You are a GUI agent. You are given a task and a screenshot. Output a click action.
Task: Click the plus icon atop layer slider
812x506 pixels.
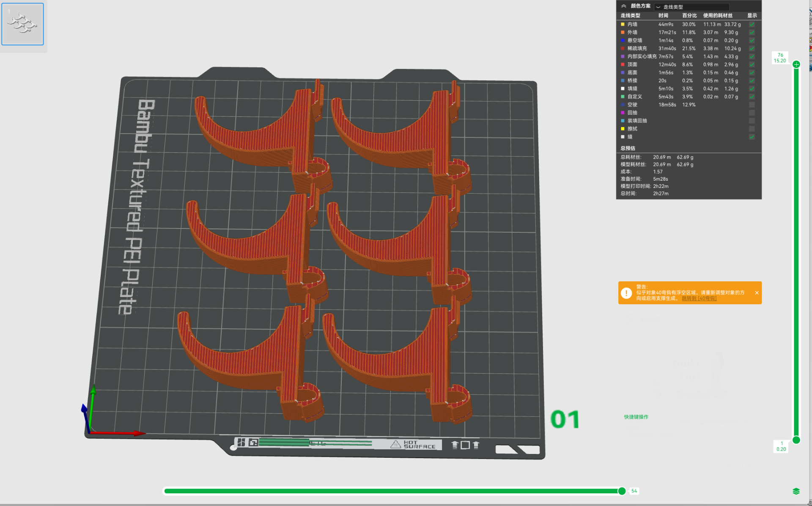click(x=796, y=65)
